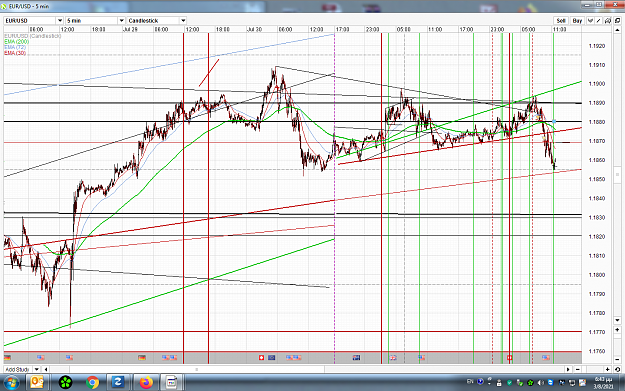
Task: Click the reset chart zoom icon
Action: pos(617,369)
